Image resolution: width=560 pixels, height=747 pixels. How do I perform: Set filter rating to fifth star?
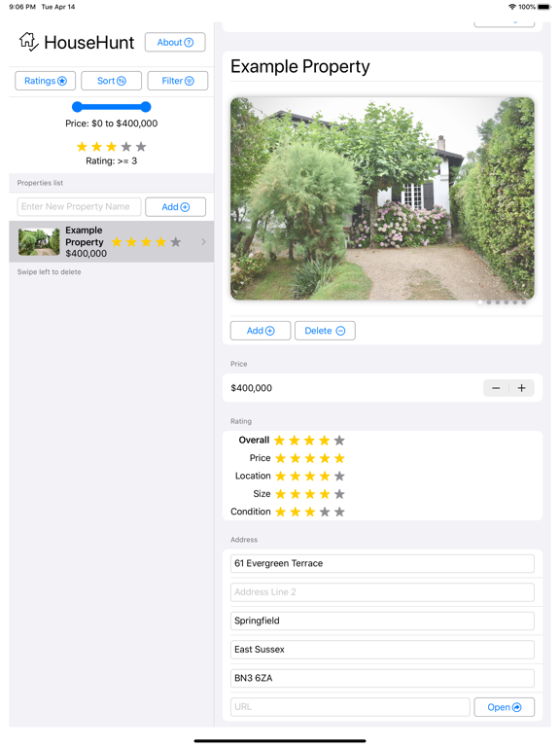pos(141,147)
